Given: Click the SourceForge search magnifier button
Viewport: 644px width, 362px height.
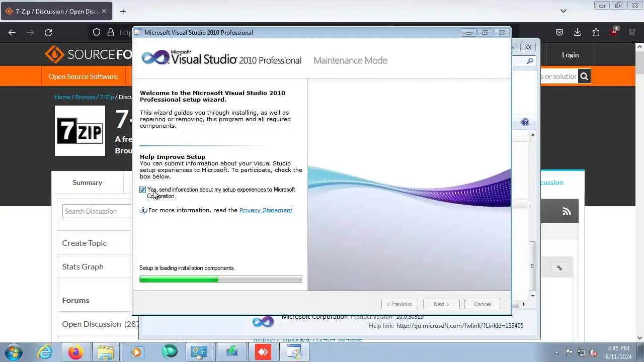Looking at the screenshot, I should (x=584, y=76).
